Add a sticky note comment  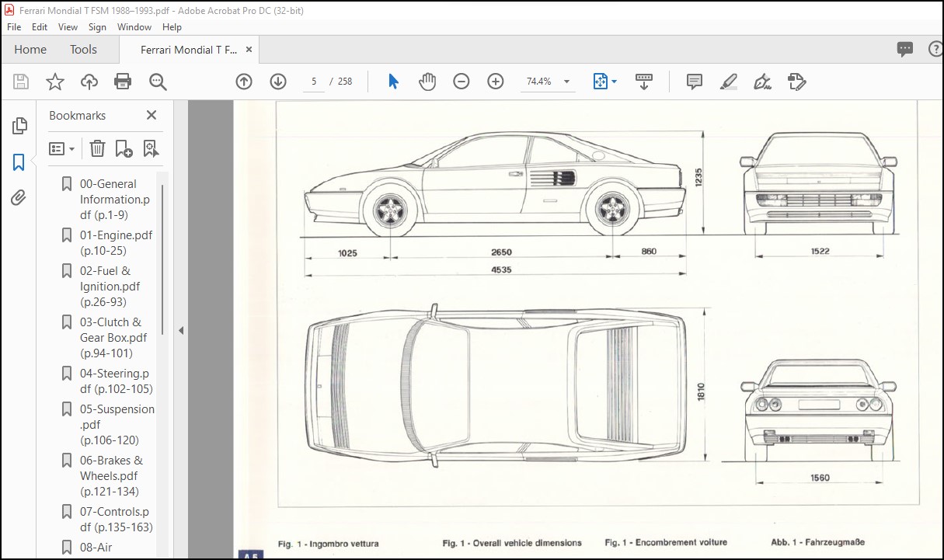tap(695, 82)
